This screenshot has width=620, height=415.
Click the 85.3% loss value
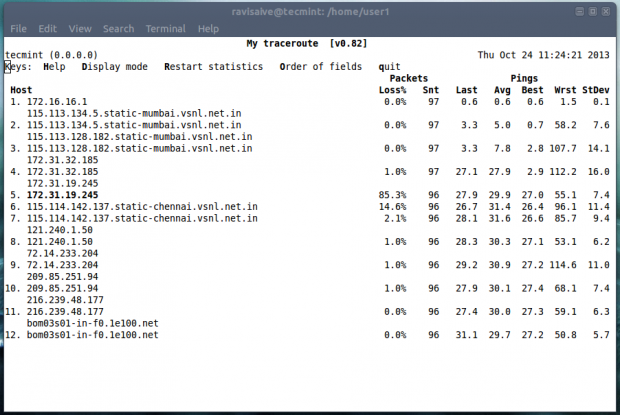[x=394, y=194]
